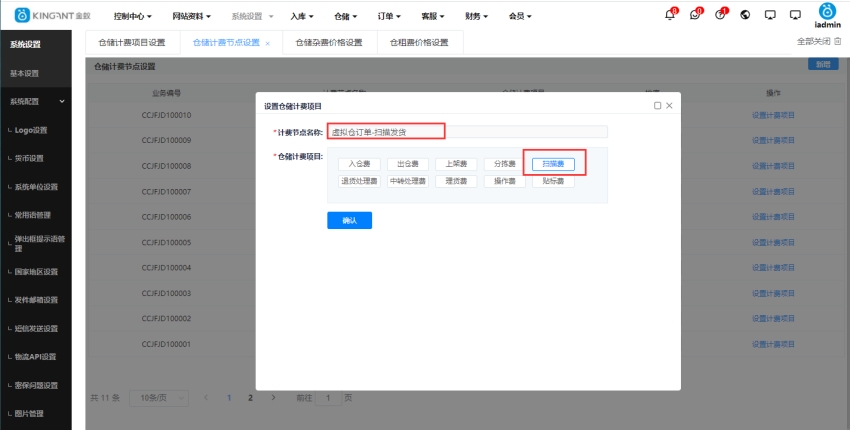Screen dimensions: 851x430
Task: Toggle the 分拣费 fee item
Action: click(x=505, y=164)
